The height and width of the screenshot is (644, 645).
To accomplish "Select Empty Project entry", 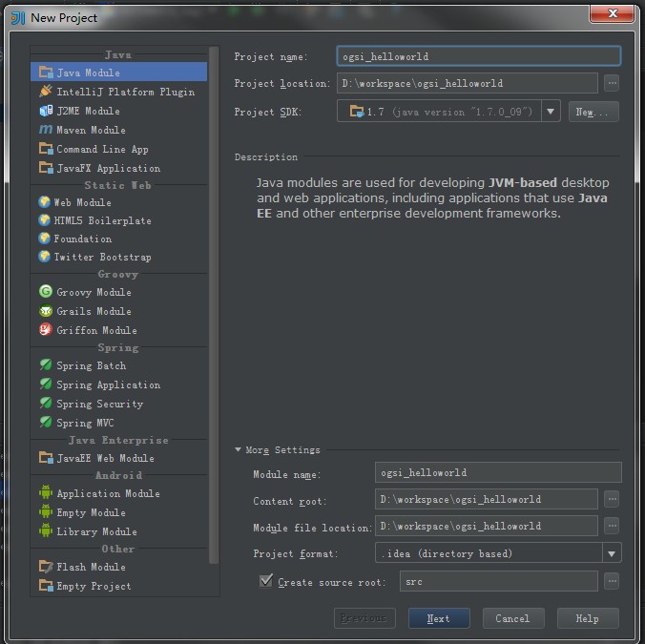I will (x=119, y=586).
